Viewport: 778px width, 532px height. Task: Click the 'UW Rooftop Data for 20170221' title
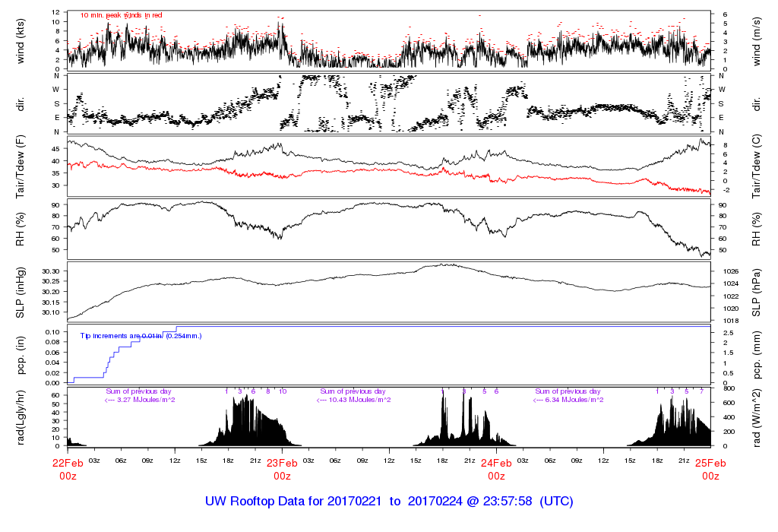(x=293, y=502)
